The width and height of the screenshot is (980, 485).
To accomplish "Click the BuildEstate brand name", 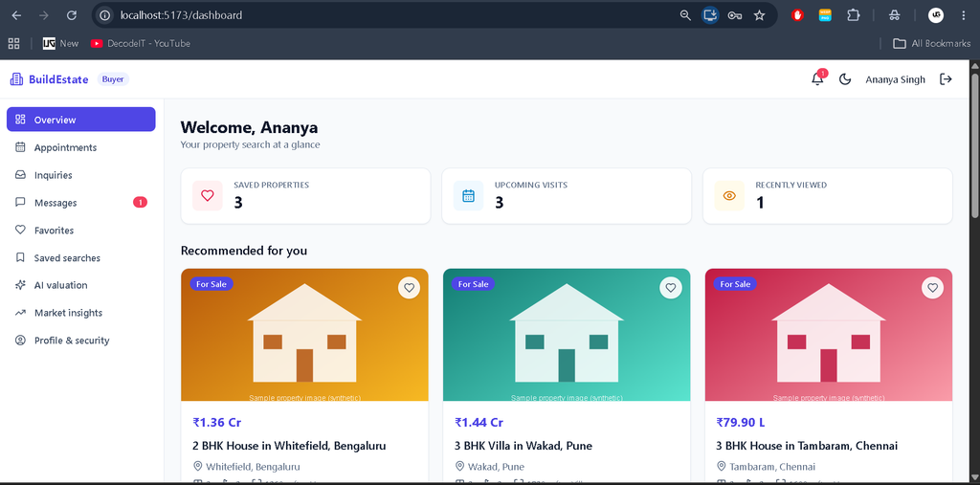I will (x=58, y=79).
